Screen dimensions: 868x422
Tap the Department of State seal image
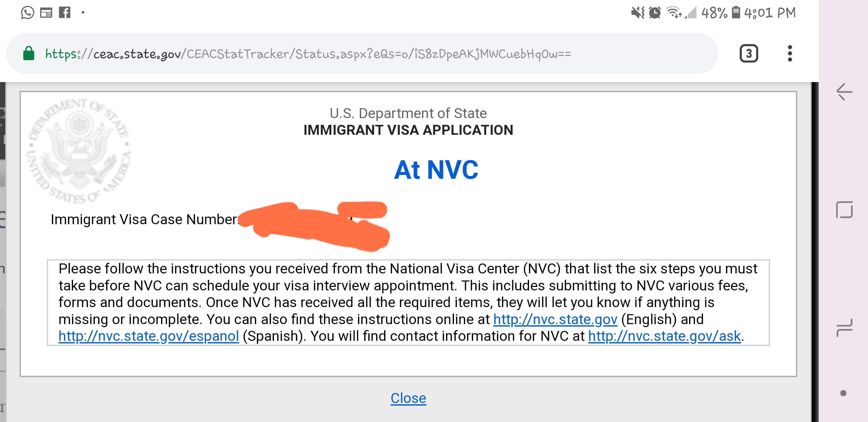pos(79,151)
